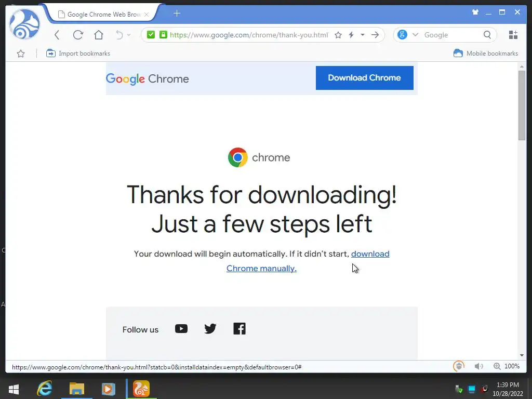Go back with the back arrow
This screenshot has height=399, width=532.
click(57, 35)
